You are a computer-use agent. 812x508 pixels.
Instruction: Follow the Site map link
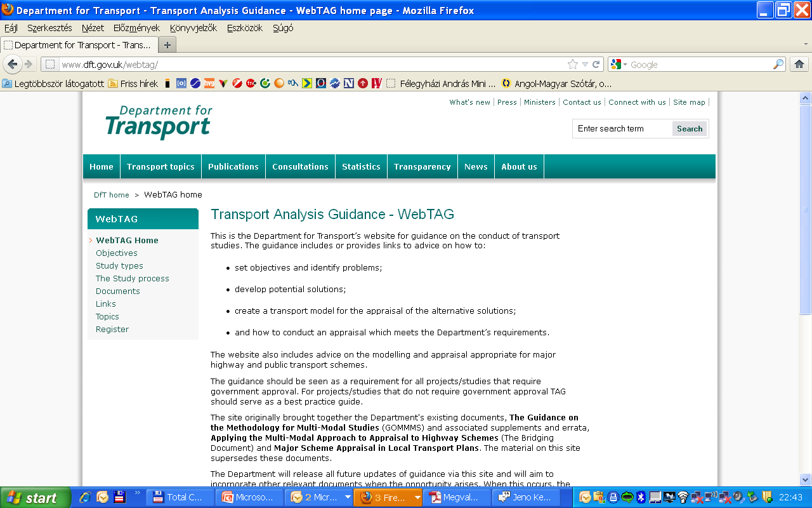689,102
